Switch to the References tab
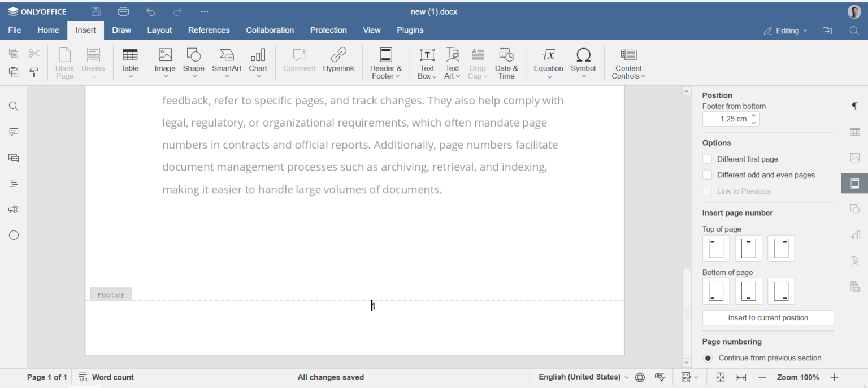 [209, 30]
